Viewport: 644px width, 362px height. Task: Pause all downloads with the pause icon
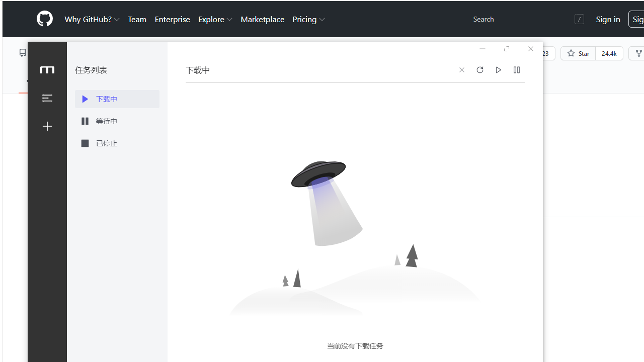tap(517, 70)
